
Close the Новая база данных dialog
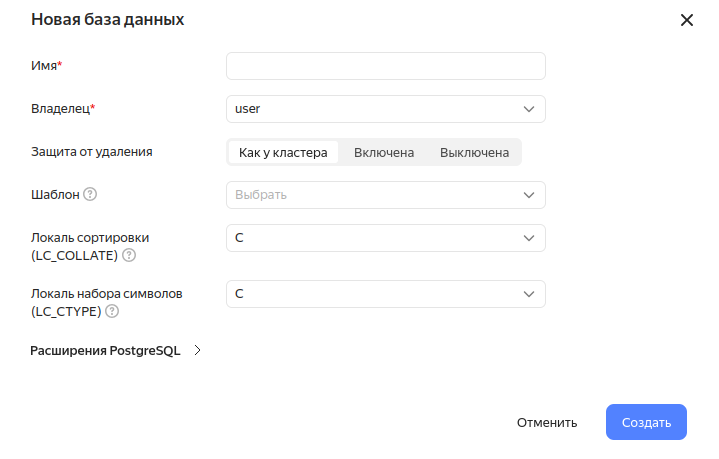pos(686,20)
